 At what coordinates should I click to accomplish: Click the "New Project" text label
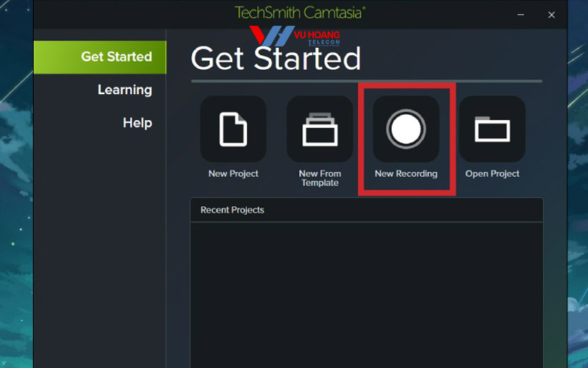[x=233, y=174]
